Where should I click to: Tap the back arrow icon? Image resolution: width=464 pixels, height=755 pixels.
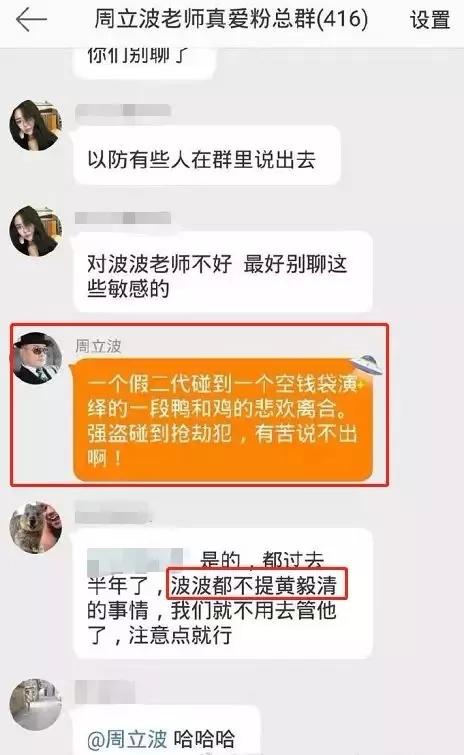click(31, 20)
